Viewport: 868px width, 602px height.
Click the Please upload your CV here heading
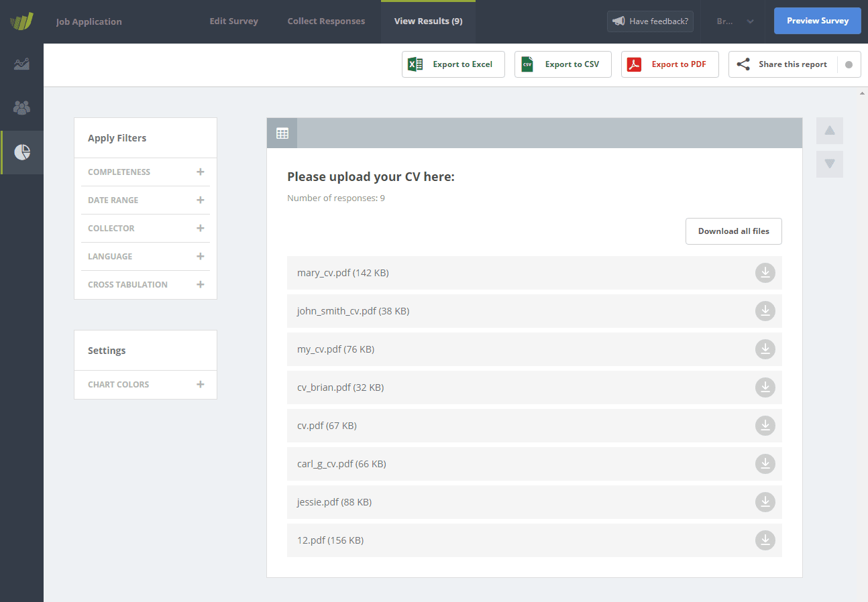coord(371,177)
